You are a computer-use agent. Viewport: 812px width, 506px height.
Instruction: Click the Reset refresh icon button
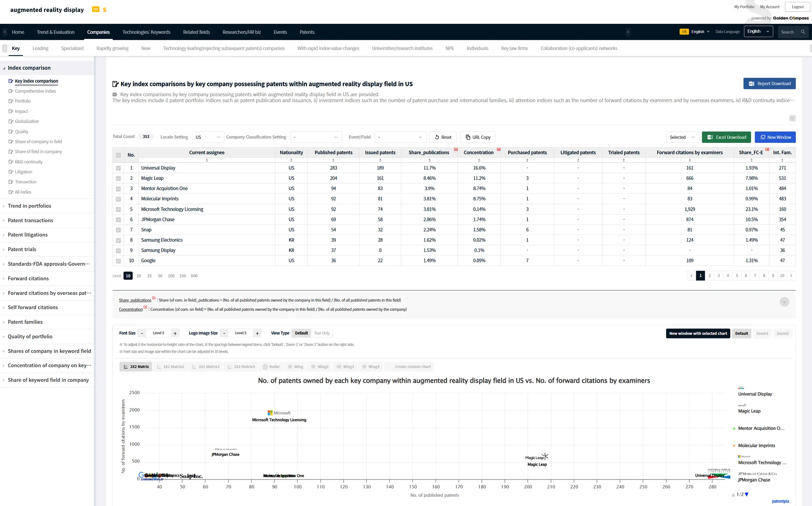(x=437, y=137)
